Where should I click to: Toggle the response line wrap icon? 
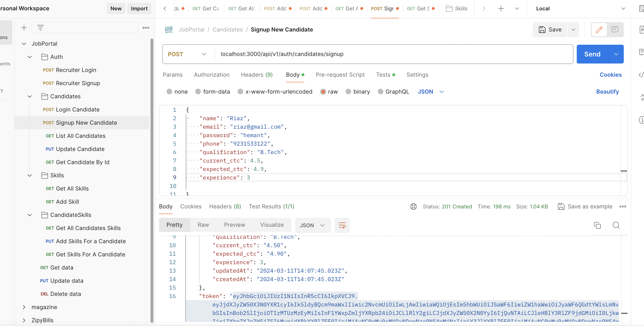pyautogui.click(x=342, y=225)
